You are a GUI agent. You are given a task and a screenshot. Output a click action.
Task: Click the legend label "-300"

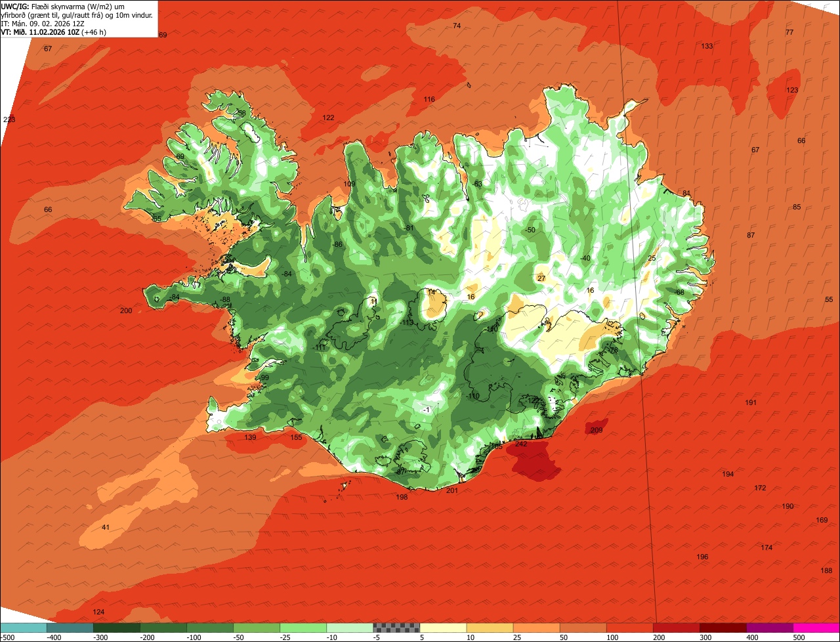(x=100, y=637)
